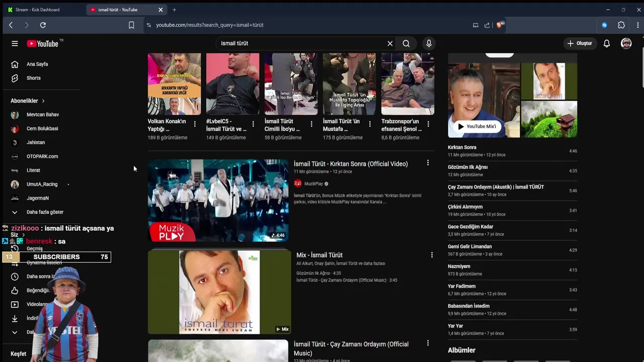Start voice search with the microphone icon
The height and width of the screenshot is (362, 644).
tap(429, 43)
